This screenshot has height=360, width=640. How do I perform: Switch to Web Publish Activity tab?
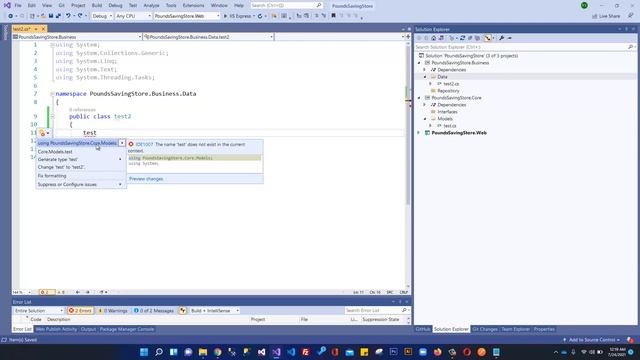pyautogui.click(x=56, y=329)
